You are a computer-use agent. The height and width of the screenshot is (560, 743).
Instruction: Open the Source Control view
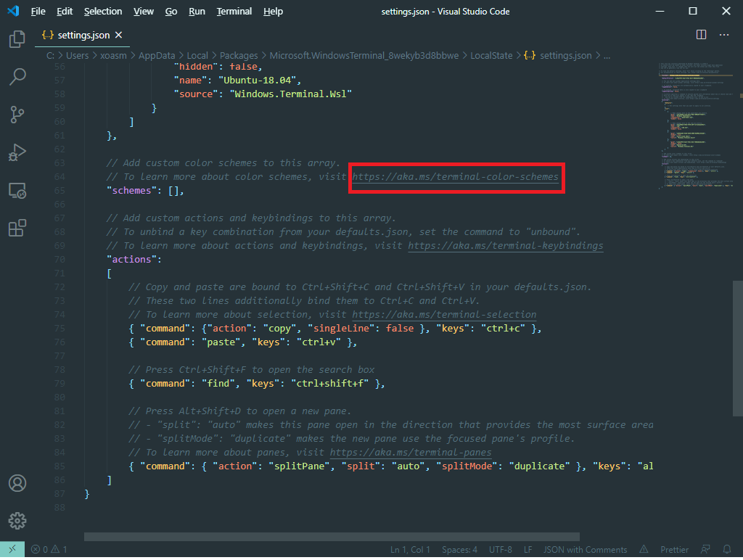click(x=17, y=115)
